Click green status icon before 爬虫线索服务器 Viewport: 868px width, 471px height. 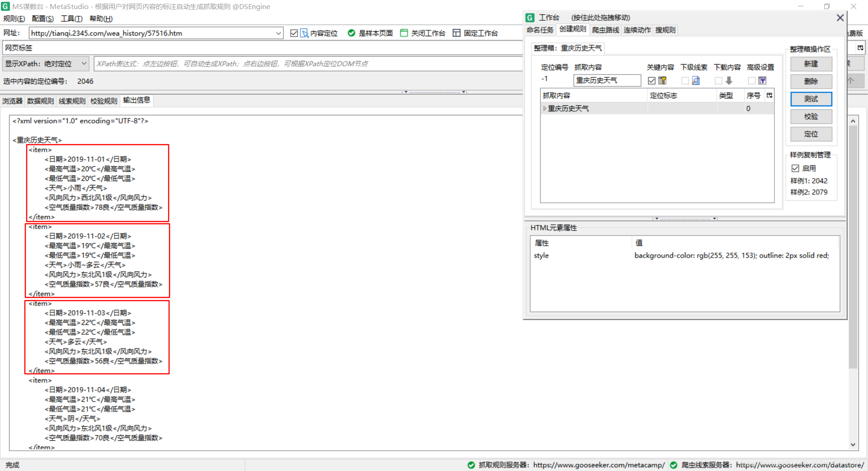pos(674,465)
